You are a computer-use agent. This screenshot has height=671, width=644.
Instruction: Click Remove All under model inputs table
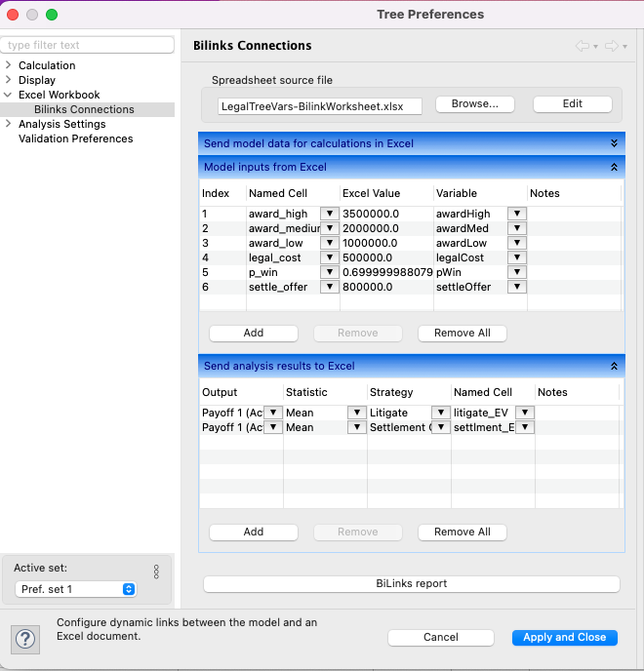pos(462,333)
